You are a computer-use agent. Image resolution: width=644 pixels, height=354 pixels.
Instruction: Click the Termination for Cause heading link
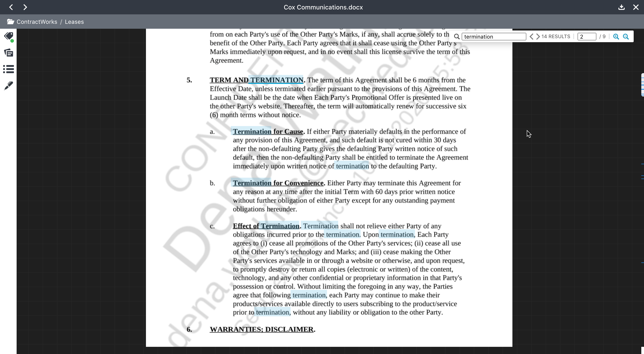(267, 131)
